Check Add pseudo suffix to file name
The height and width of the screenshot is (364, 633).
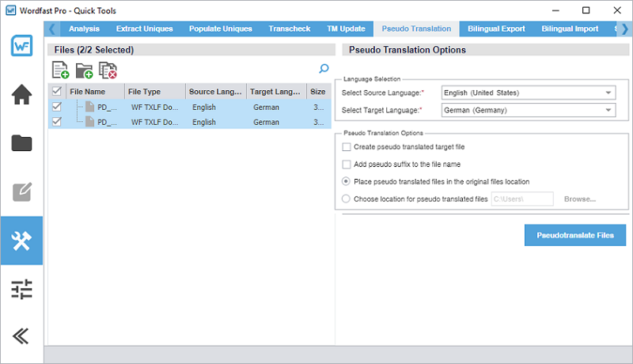[x=347, y=165]
